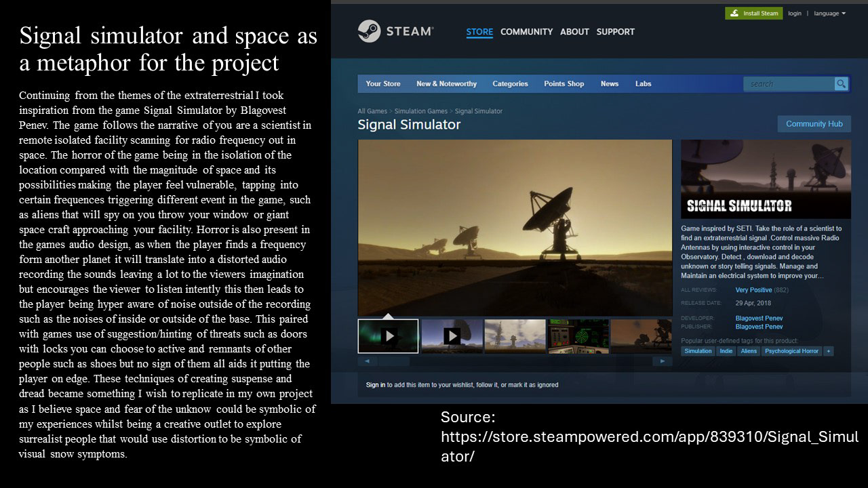Image resolution: width=868 pixels, height=488 pixels.
Task: Click the Very Positive reviews link
Action: coord(753,290)
